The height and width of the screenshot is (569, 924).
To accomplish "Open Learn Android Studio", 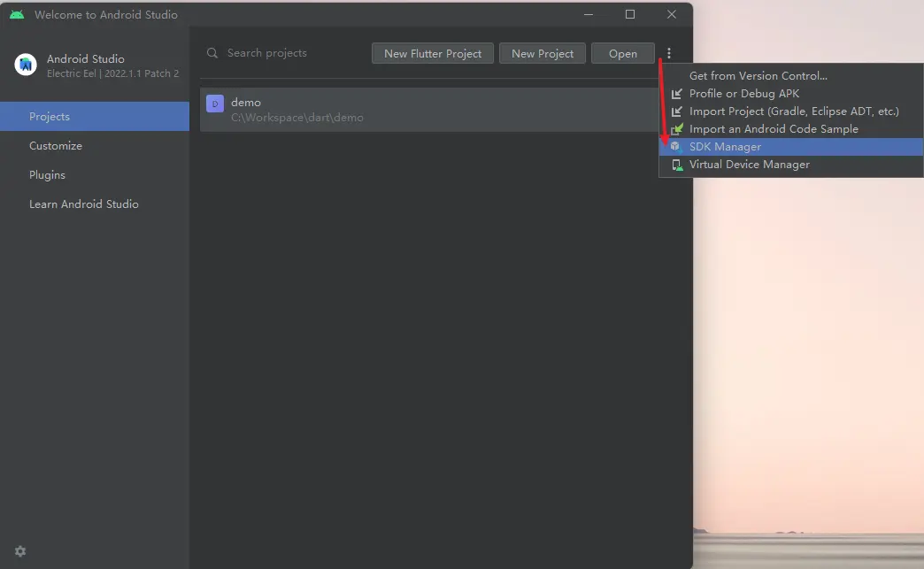I will pyautogui.click(x=95, y=204).
